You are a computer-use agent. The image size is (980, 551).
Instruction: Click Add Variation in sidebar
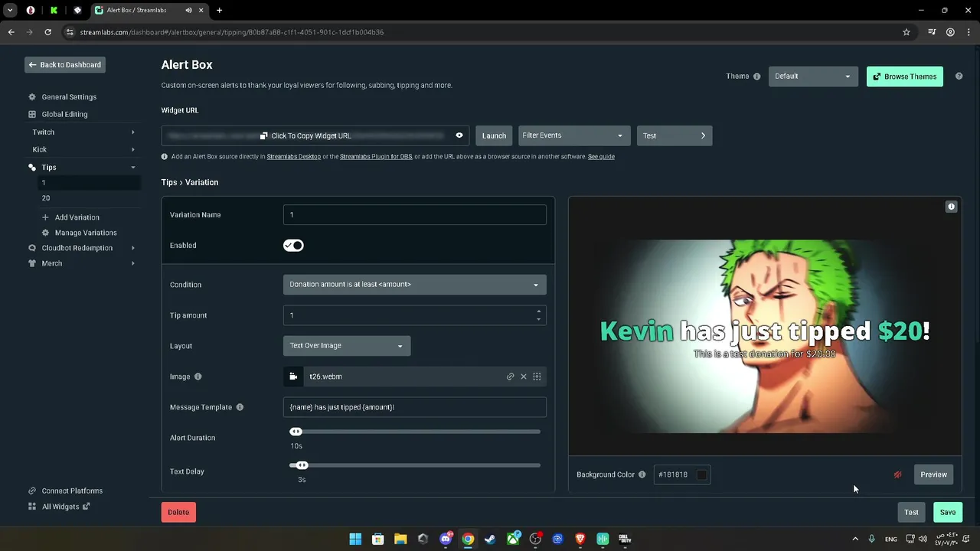click(x=77, y=217)
